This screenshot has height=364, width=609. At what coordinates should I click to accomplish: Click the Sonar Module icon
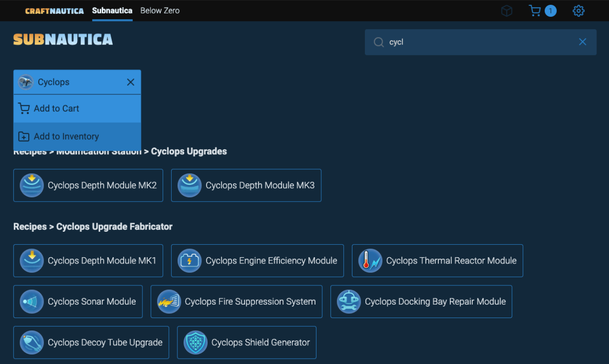click(32, 302)
